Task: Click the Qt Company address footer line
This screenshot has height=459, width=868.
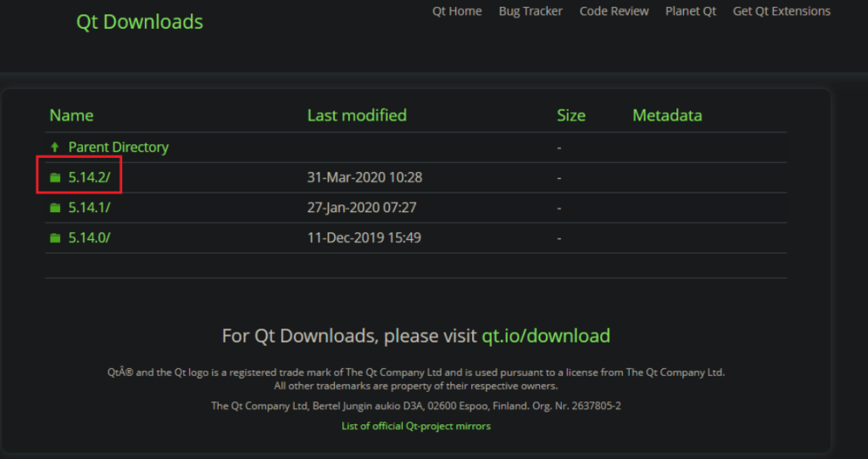Action: pyautogui.click(x=415, y=406)
